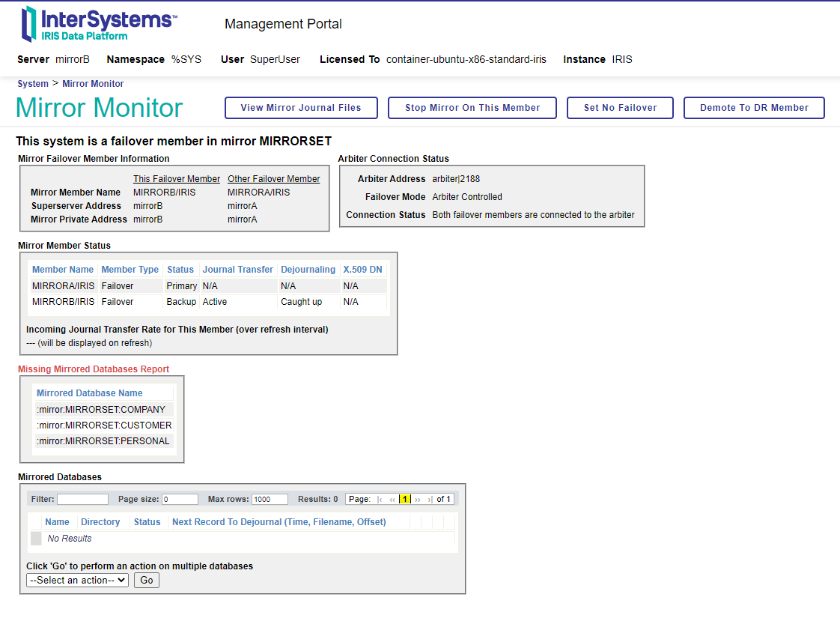Go to first page of results

click(x=380, y=499)
